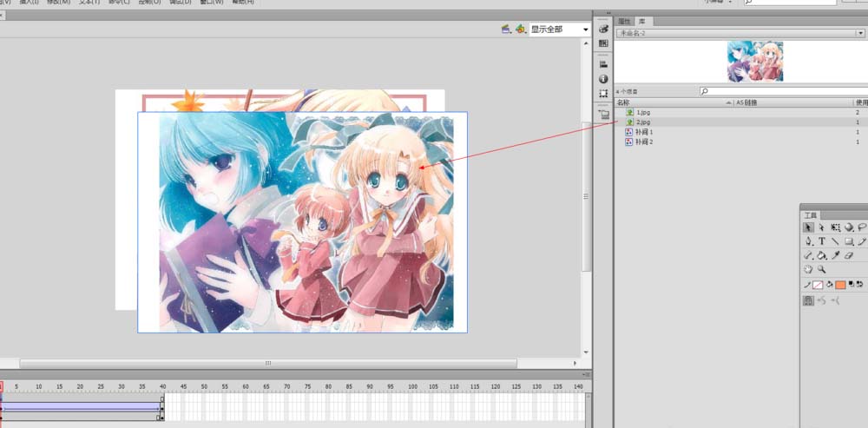Click the library search field
This screenshot has height=428, width=868.
(x=783, y=91)
